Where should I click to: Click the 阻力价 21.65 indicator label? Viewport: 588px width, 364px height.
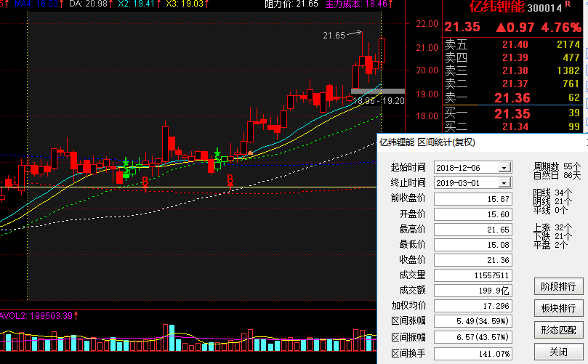click(291, 4)
